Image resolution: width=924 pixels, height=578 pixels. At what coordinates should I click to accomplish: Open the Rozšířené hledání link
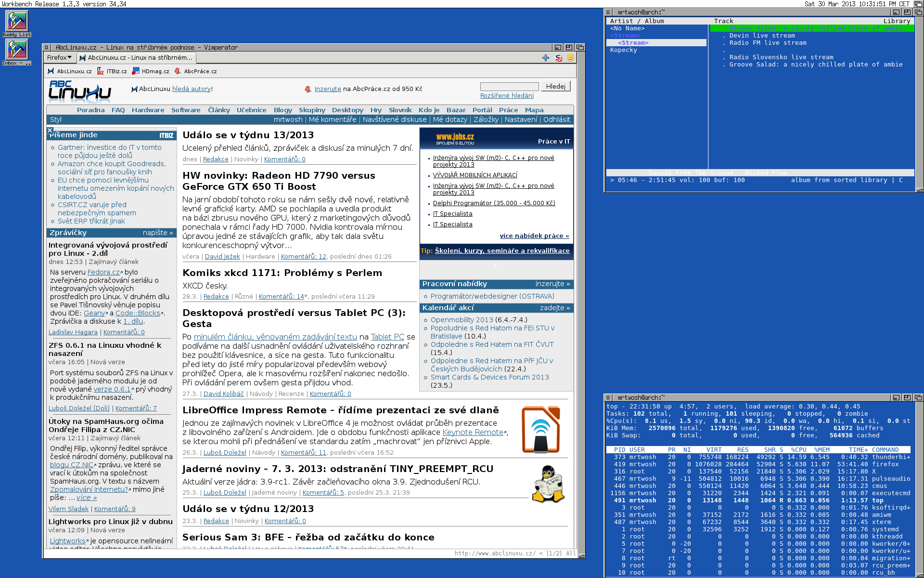click(507, 96)
